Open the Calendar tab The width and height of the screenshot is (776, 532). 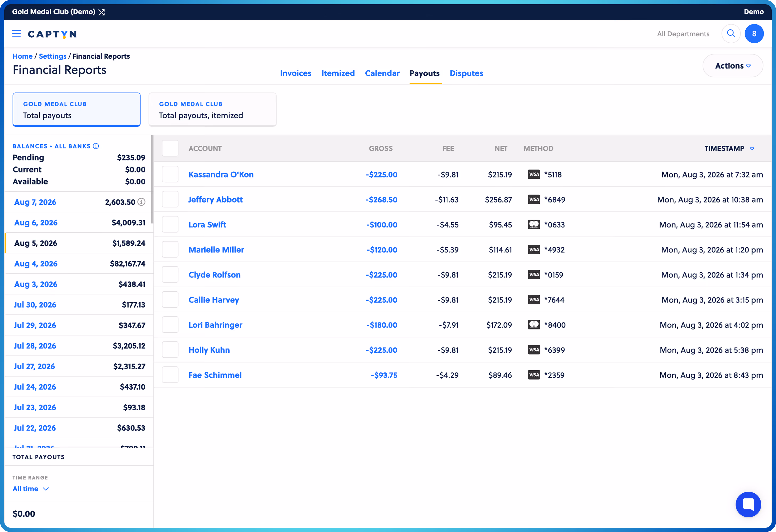coord(382,73)
